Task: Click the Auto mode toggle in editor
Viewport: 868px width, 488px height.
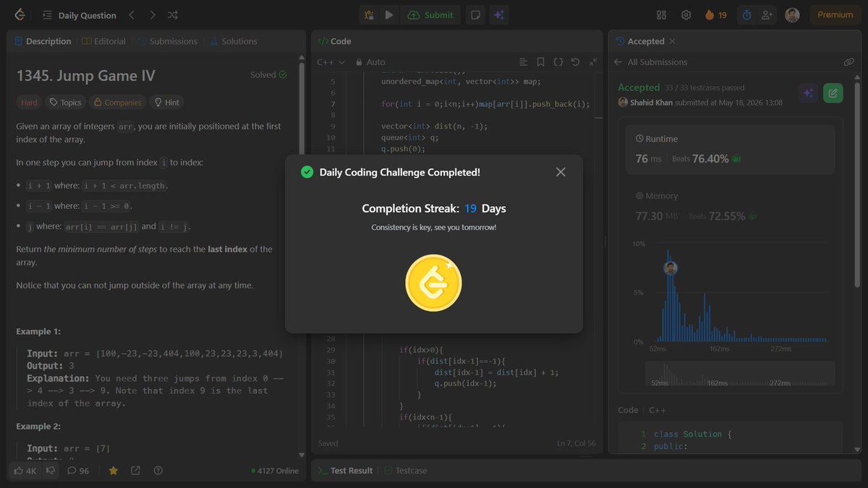Action: point(370,62)
